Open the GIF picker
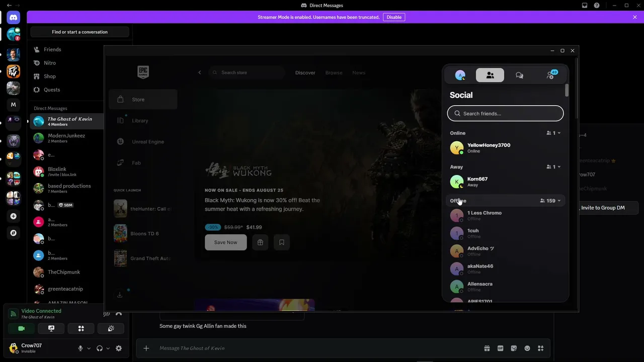 tap(501, 348)
